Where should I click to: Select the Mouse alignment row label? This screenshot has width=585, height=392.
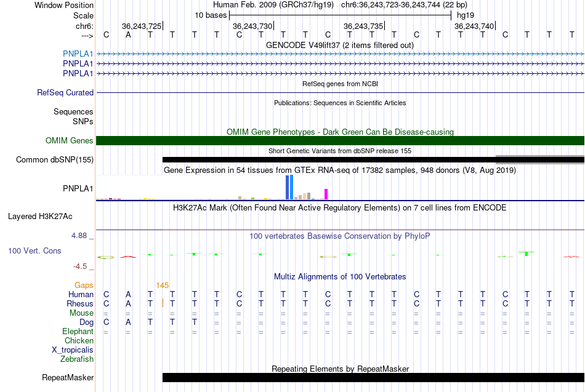click(81, 313)
